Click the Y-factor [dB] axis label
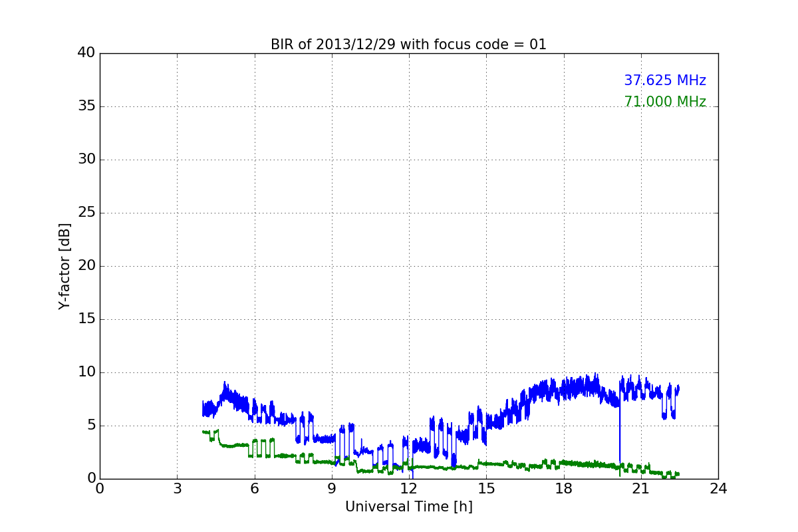Viewport: 798px width, 532px height. point(65,266)
